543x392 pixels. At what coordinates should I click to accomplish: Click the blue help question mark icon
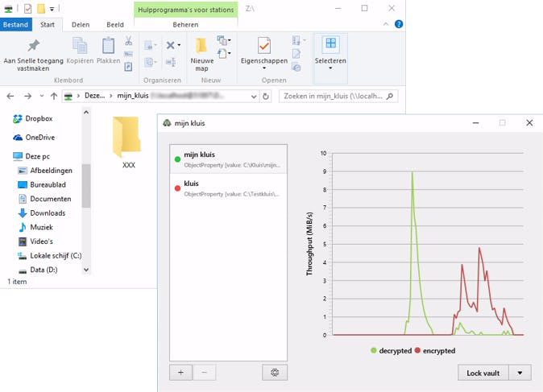pyautogui.click(x=399, y=24)
